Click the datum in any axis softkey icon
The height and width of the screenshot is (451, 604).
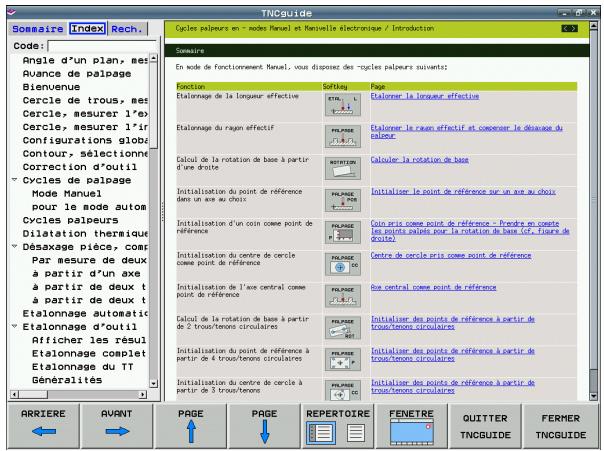click(342, 200)
